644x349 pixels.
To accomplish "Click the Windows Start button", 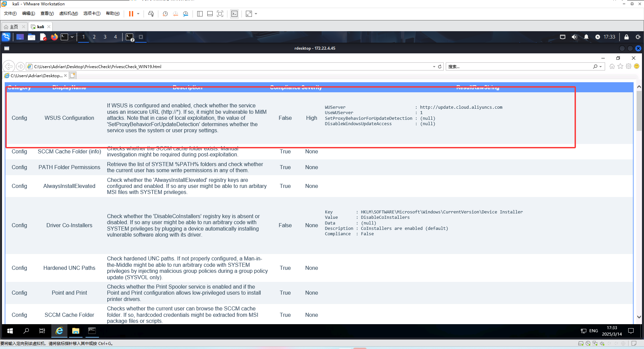I will (x=10, y=331).
